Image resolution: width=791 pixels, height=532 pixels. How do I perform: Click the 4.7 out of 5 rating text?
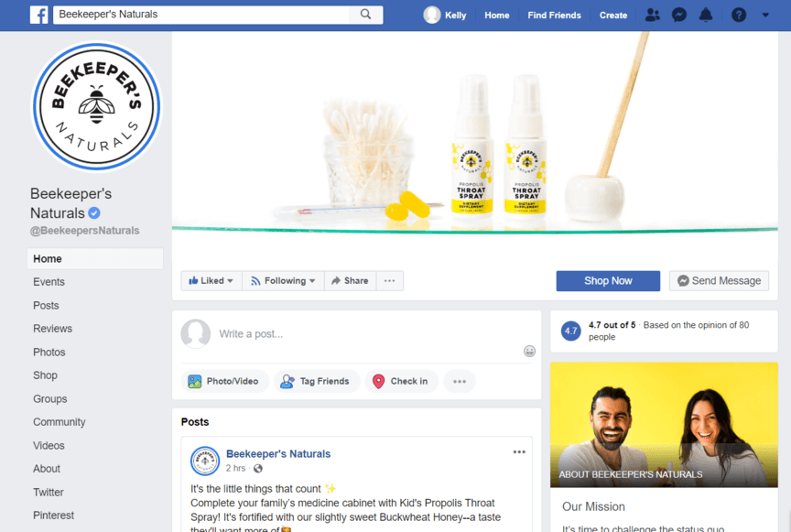tap(612, 325)
